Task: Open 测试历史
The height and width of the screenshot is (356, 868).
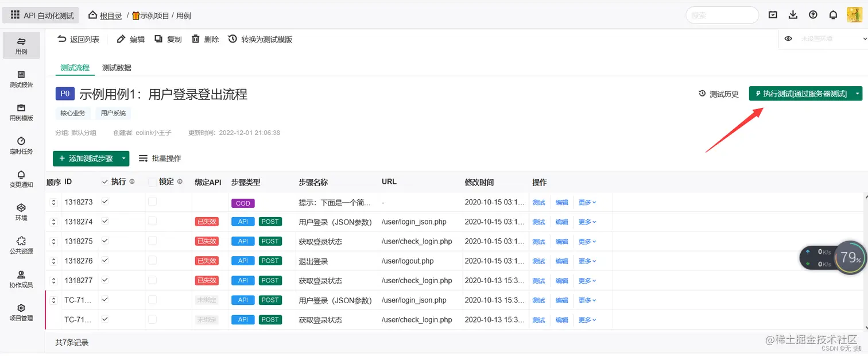Action: point(718,94)
